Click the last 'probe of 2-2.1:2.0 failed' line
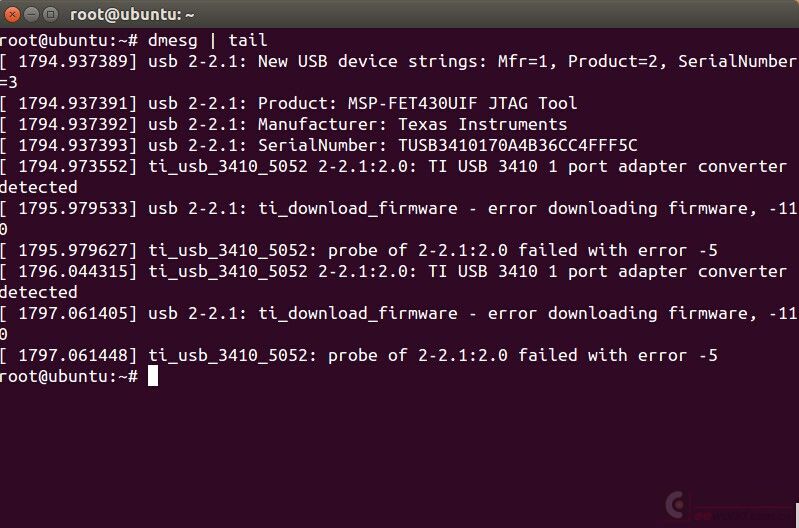This screenshot has height=528, width=799. tap(359, 355)
